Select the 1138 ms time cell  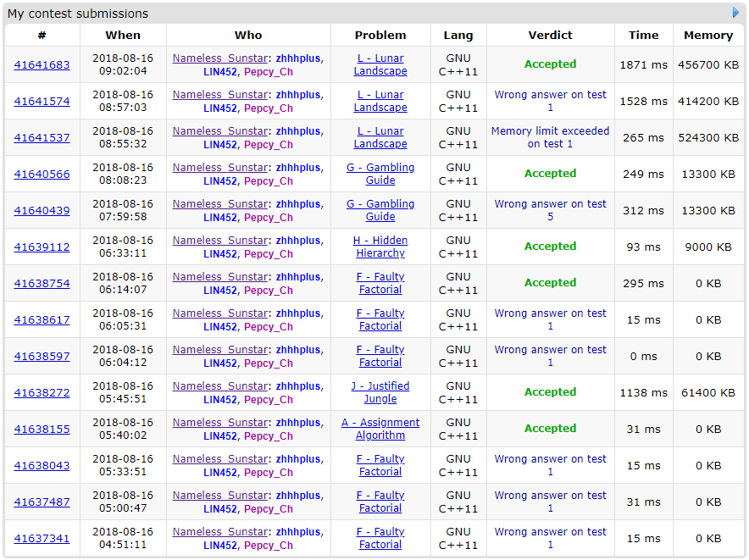[x=643, y=393]
